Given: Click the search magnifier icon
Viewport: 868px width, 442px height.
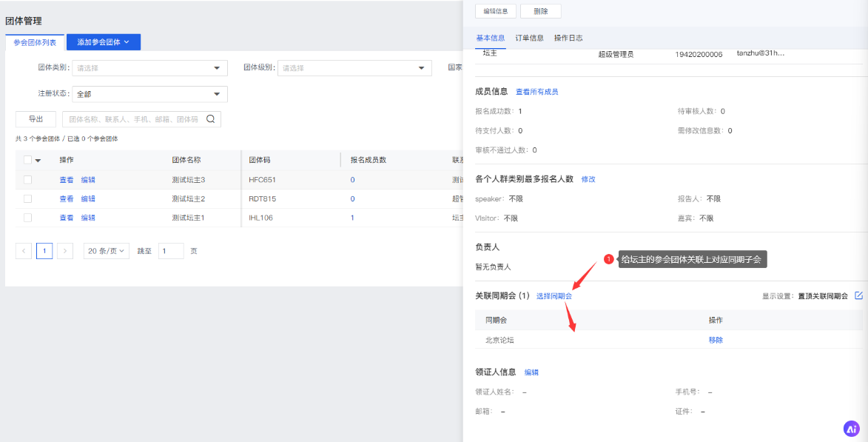Looking at the screenshot, I should click(x=210, y=119).
